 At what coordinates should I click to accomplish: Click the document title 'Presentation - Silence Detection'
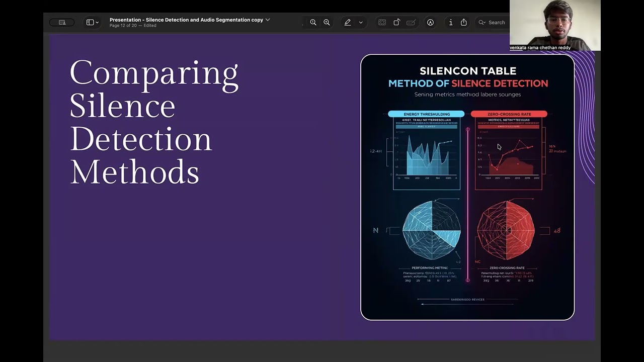coord(186,20)
